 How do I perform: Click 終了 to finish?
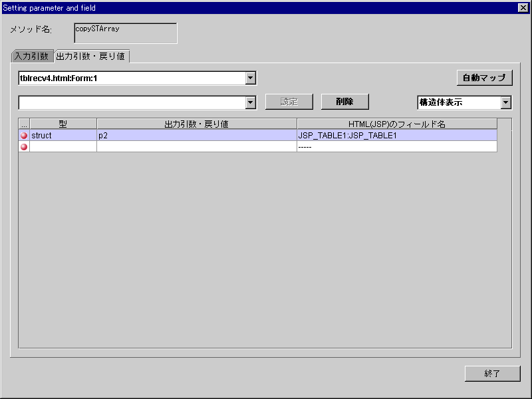click(x=492, y=374)
